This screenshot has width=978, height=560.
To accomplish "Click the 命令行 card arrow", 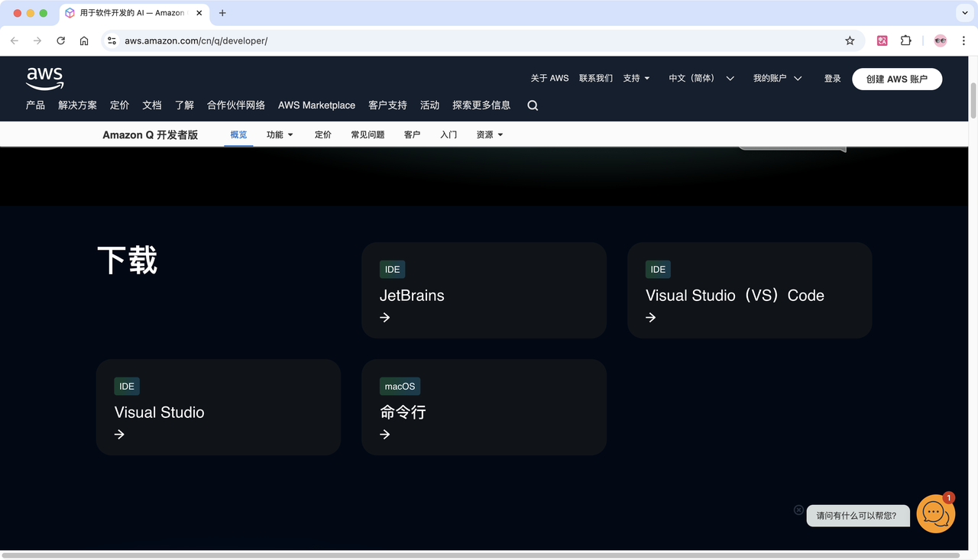I will tap(385, 434).
